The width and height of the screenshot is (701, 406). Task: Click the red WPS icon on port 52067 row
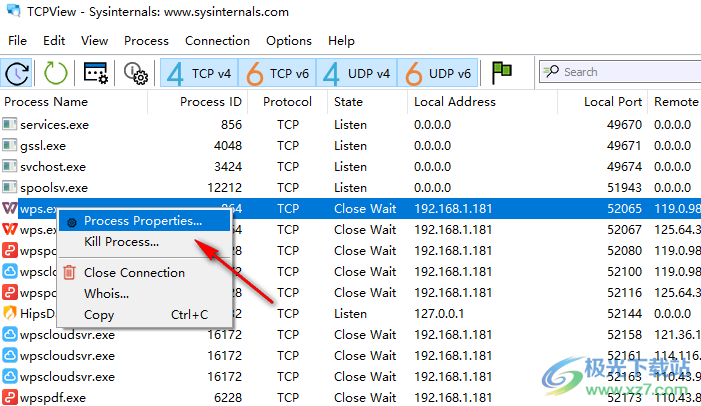click(9, 229)
